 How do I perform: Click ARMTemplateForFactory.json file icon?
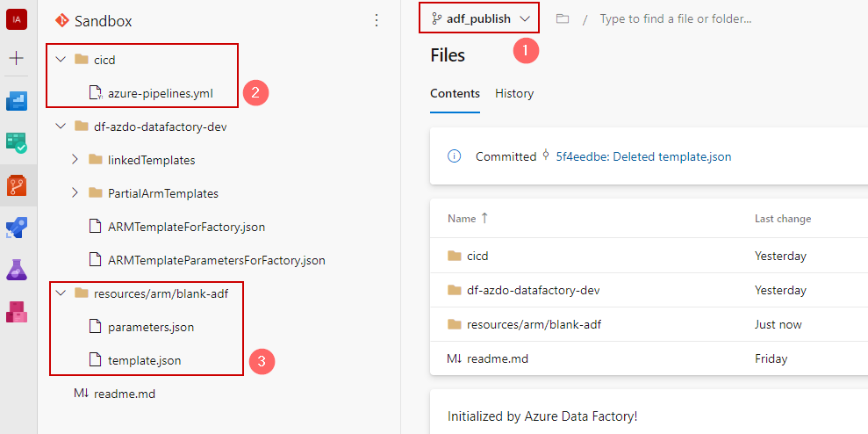tap(95, 226)
